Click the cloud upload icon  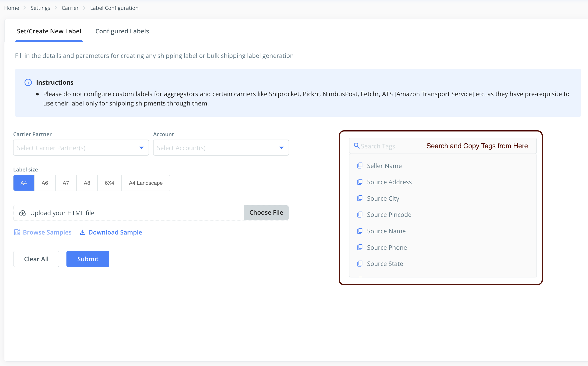[23, 213]
